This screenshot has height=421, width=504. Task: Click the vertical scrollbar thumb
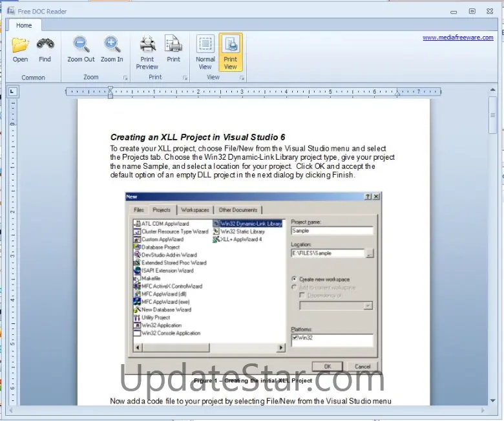coord(492,115)
